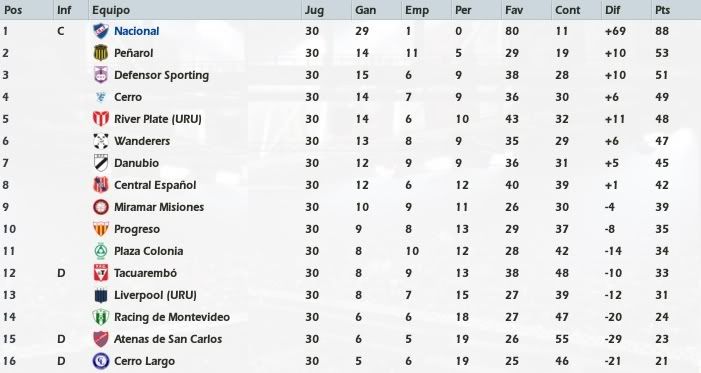Click the Cerro Largo circular badge

(x=101, y=361)
